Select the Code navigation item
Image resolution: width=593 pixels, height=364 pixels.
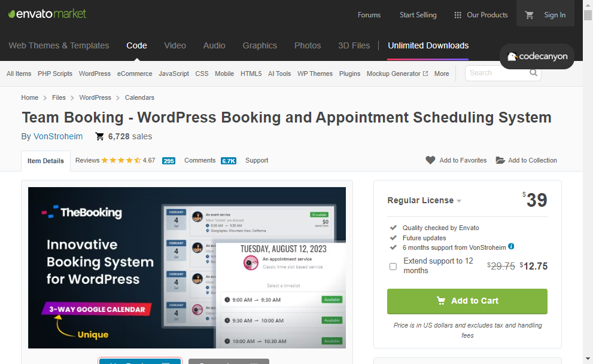point(136,45)
